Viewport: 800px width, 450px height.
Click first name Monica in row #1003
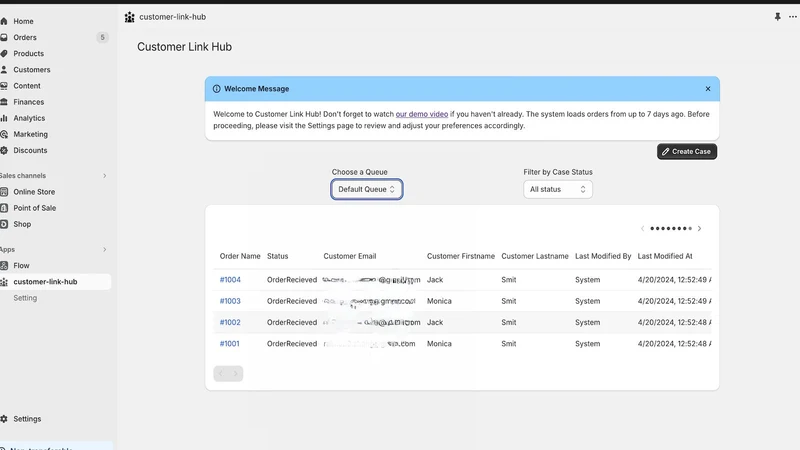coord(439,301)
